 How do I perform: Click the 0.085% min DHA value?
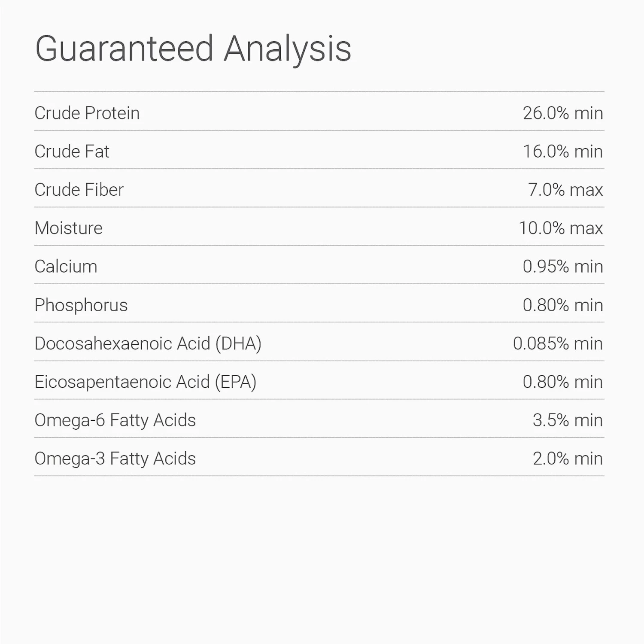558,343
